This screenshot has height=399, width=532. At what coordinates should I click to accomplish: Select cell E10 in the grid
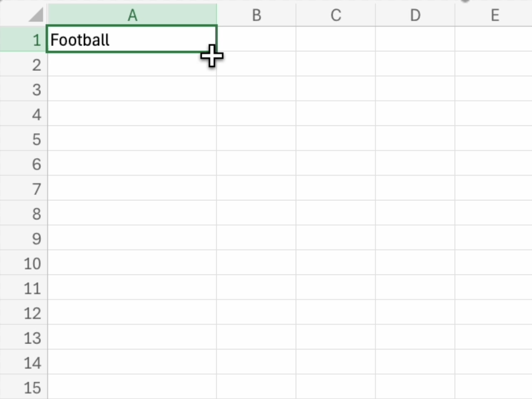494,263
